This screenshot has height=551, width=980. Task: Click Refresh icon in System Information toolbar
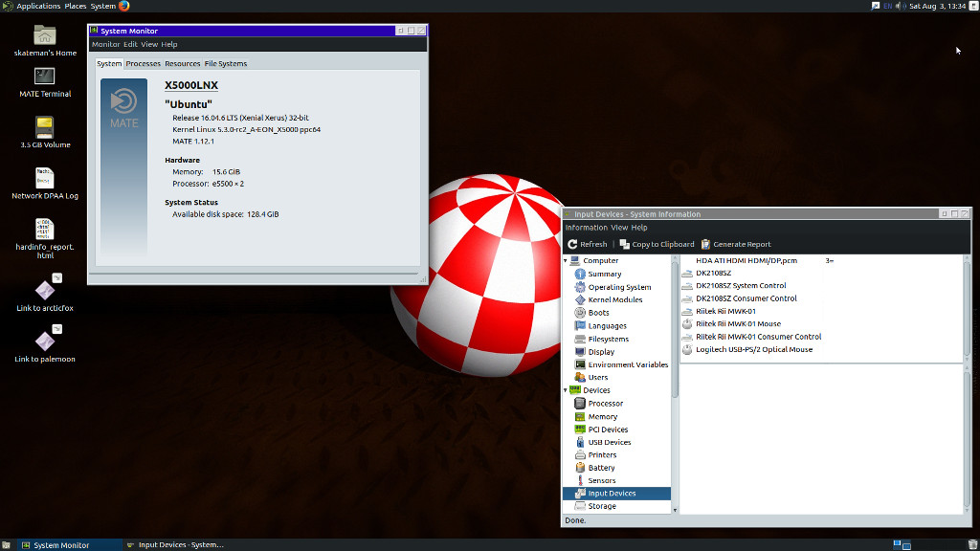(x=572, y=244)
